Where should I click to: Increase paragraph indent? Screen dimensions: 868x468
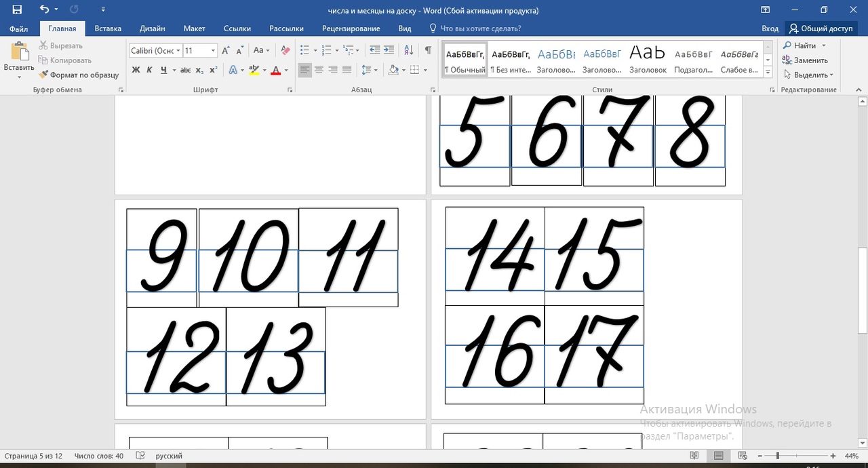point(389,50)
